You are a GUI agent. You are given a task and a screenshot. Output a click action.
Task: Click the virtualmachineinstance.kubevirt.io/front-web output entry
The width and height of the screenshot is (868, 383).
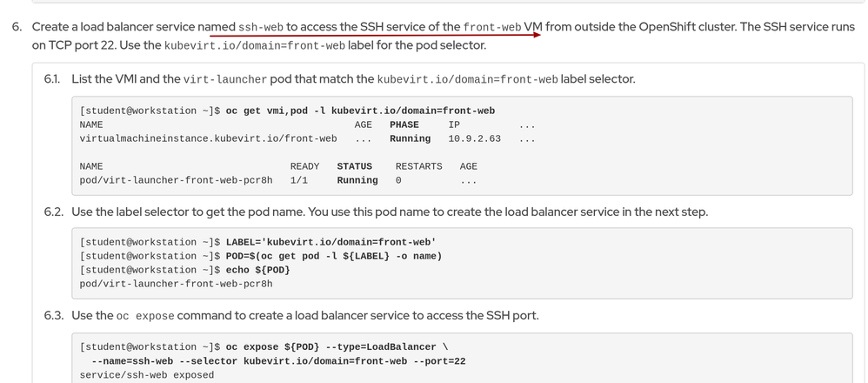coord(208,138)
